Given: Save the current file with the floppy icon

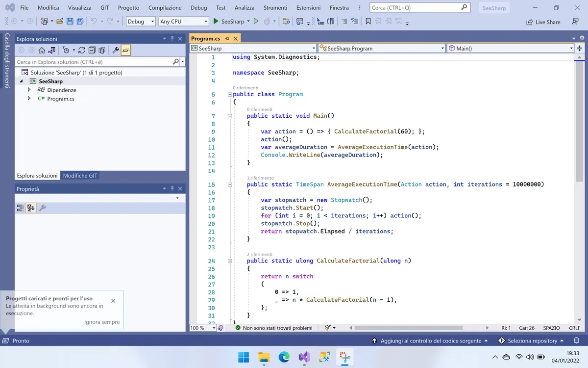Looking at the screenshot, I should pyautogui.click(x=70, y=22).
